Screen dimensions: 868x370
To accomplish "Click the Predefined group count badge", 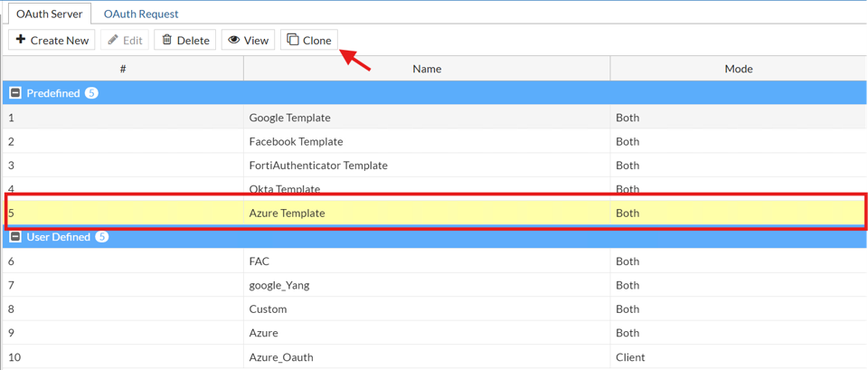I will pos(91,93).
